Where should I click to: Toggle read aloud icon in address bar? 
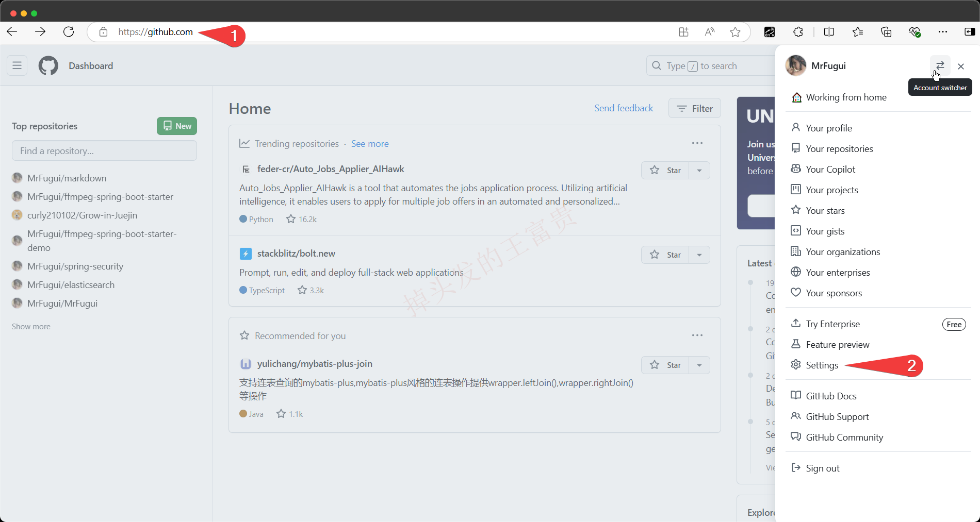point(710,32)
